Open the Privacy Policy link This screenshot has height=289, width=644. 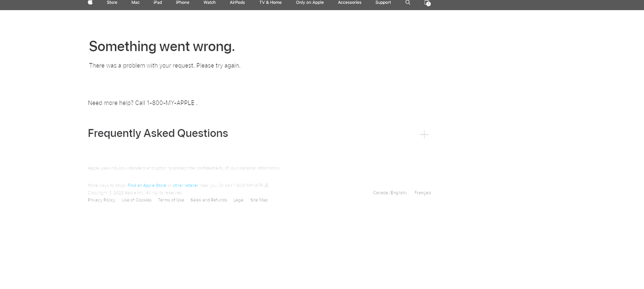101,200
